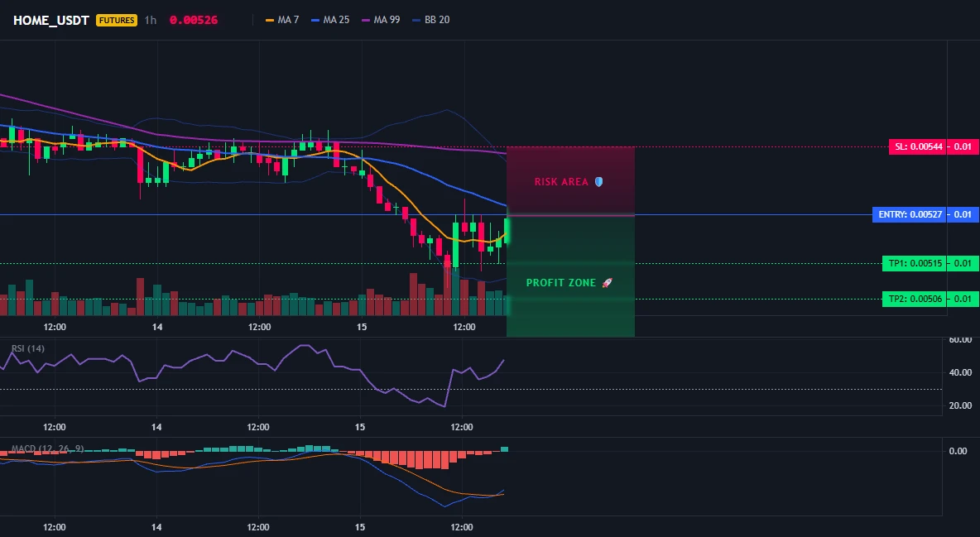Click the 14 date marker under price chart
Image resolution: width=980 pixels, height=537 pixels.
[x=157, y=327]
